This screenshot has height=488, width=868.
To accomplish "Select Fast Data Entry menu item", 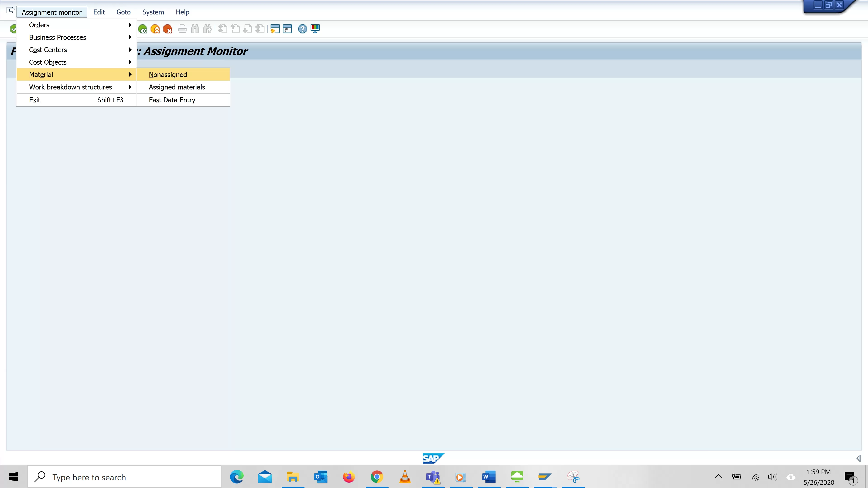I will click(x=172, y=100).
